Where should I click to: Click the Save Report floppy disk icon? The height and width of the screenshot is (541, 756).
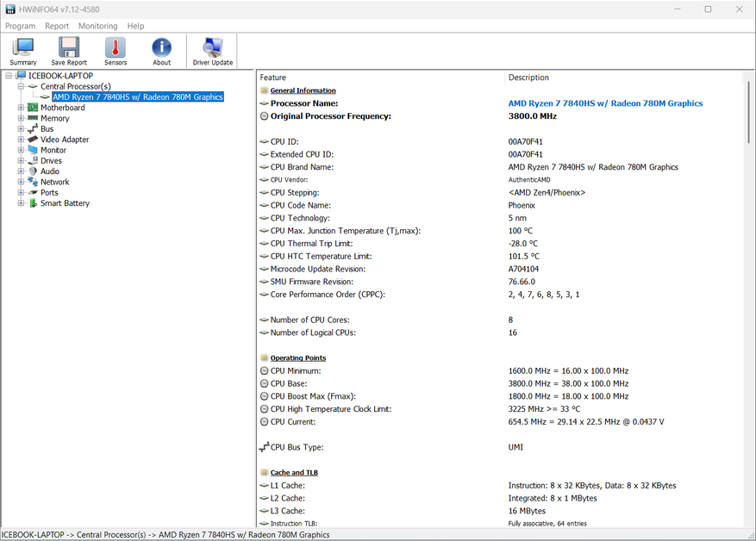[69, 52]
